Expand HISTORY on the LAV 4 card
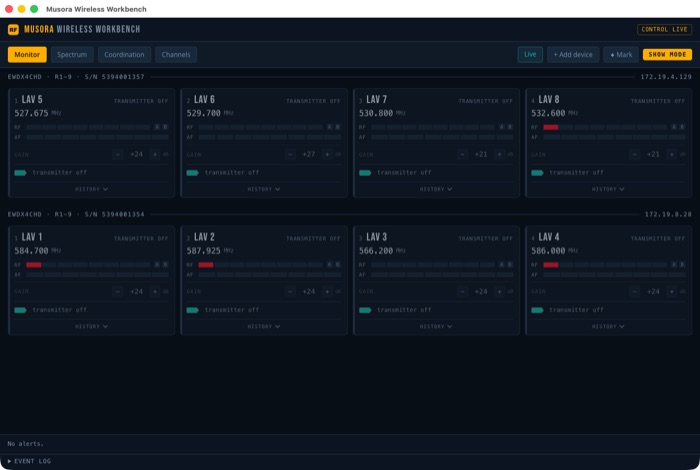700x470 pixels. 608,326
